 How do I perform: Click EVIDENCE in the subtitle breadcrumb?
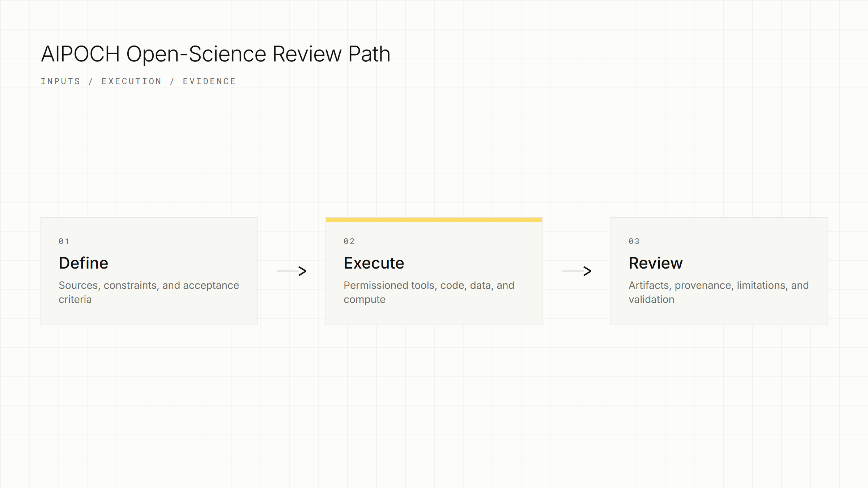[209, 81]
